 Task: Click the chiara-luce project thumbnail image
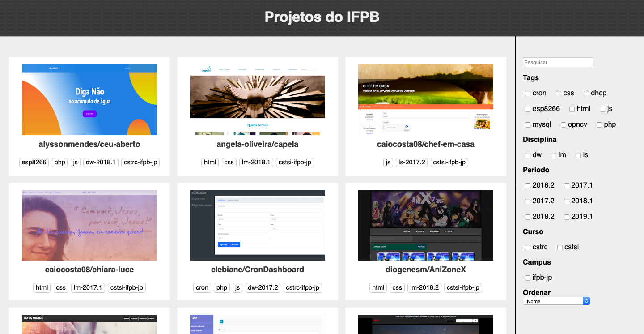89,225
